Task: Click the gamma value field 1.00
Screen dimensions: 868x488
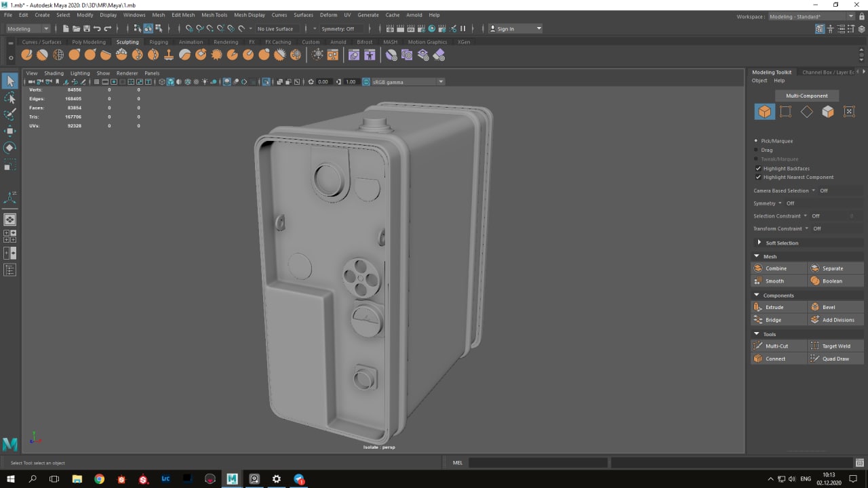Action: (x=351, y=82)
